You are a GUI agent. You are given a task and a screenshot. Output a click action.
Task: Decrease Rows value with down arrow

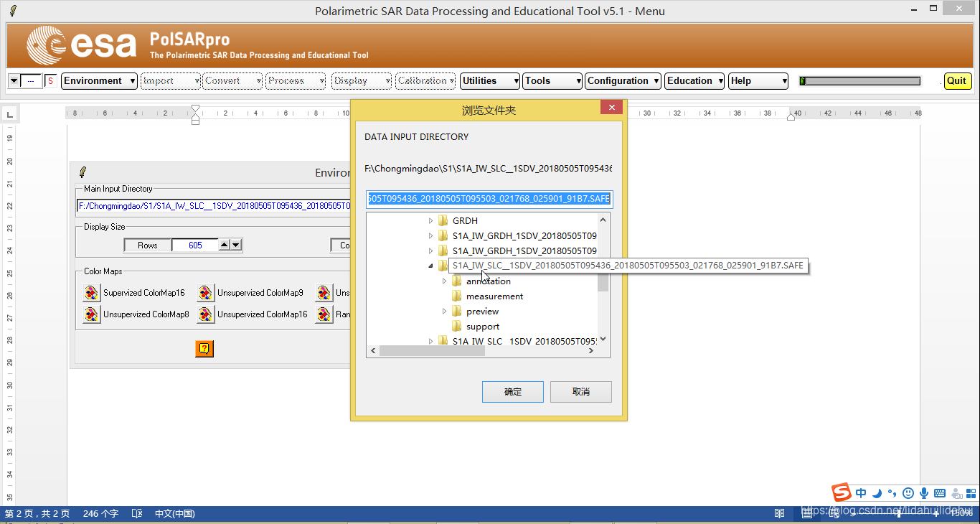pos(236,245)
